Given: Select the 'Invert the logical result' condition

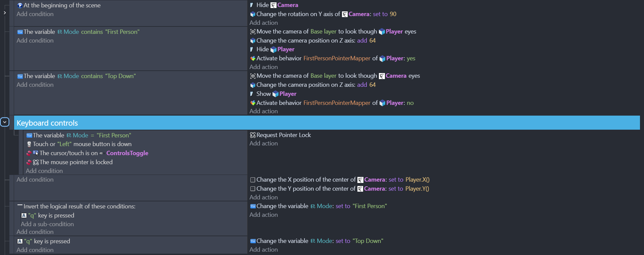Looking at the screenshot, I should click(79, 206).
